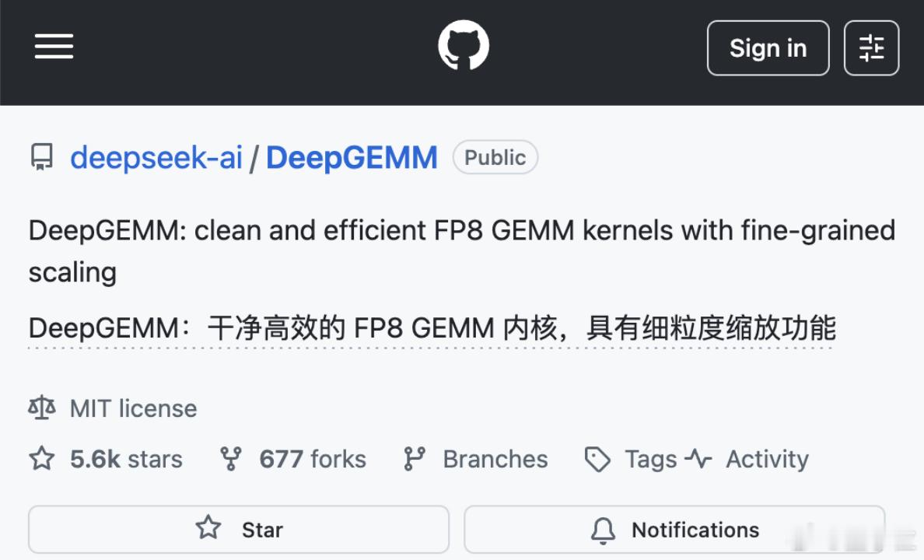This screenshot has height=560, width=924.
Task: Click the pulse icon beside Activity
Action: tap(699, 459)
